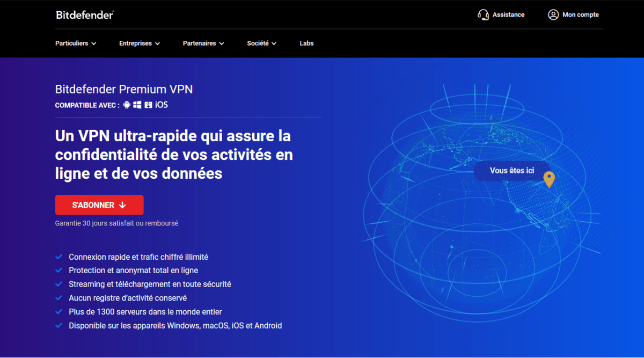Viewport: 644px width, 358px height.
Task: Open the Labs menu item
Action: 306,43
